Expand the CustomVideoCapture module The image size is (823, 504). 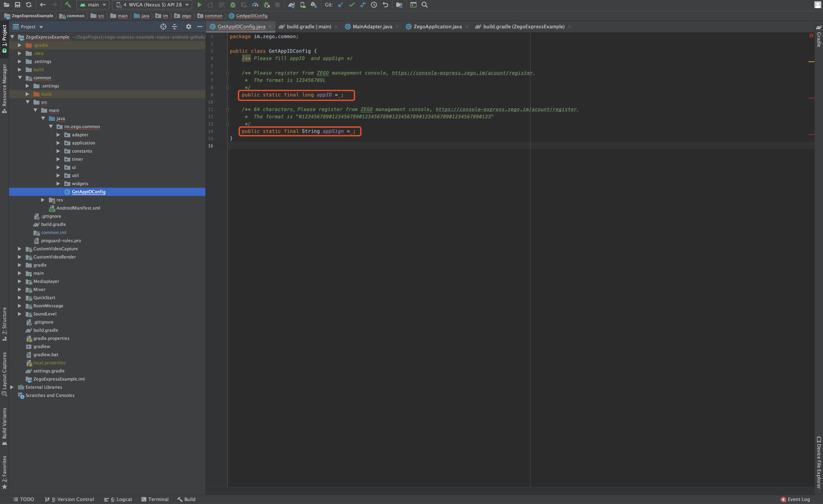click(20, 249)
